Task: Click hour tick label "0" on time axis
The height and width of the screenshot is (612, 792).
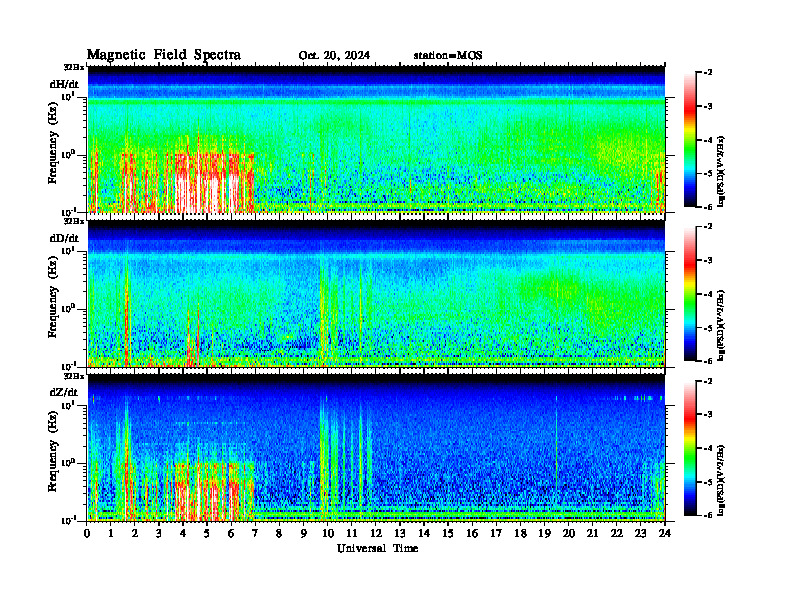Action: [x=87, y=533]
